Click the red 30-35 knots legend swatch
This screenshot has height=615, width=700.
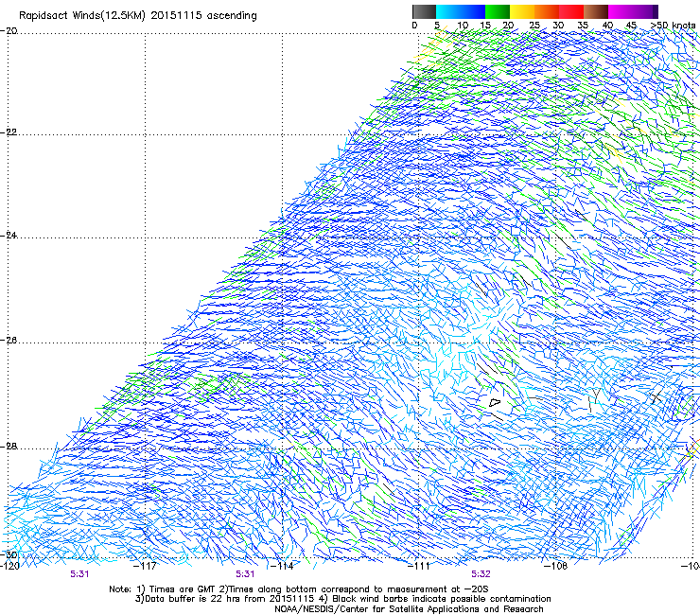571,11
